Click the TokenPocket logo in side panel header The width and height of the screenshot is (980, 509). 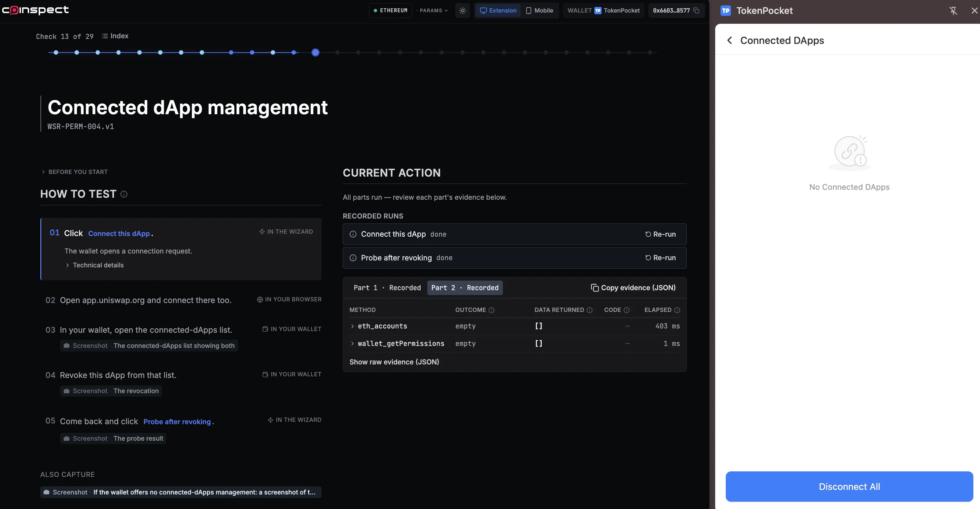[x=725, y=11]
